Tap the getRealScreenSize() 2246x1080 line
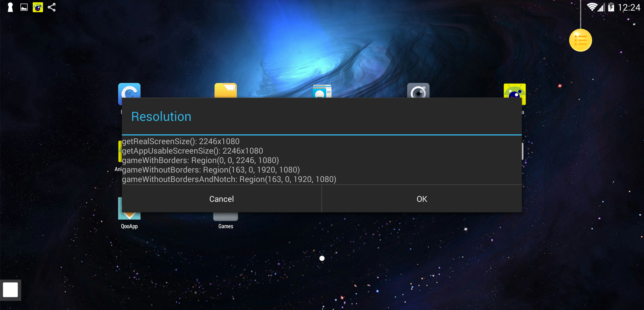644x310 pixels. (x=181, y=142)
